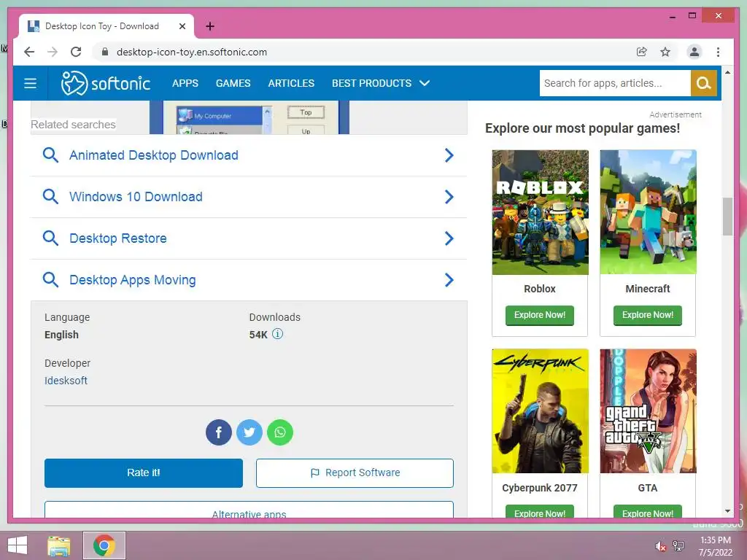
Task: Open the Roblox game cover image
Action: [x=541, y=212]
